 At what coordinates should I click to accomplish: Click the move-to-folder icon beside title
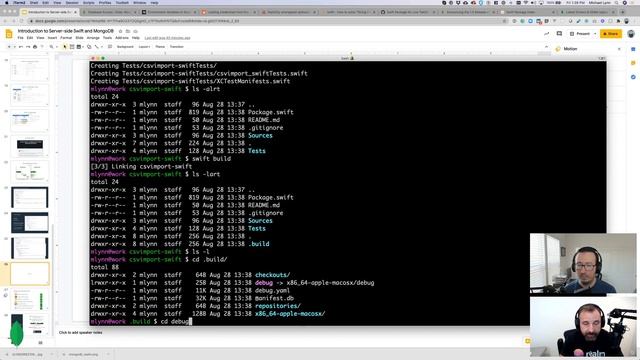point(128,31)
